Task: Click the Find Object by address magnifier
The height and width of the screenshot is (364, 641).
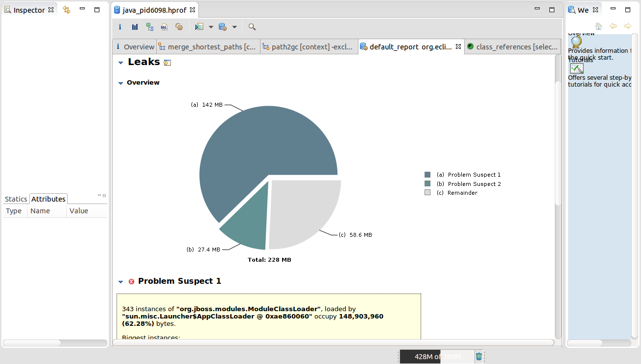Action: click(252, 27)
